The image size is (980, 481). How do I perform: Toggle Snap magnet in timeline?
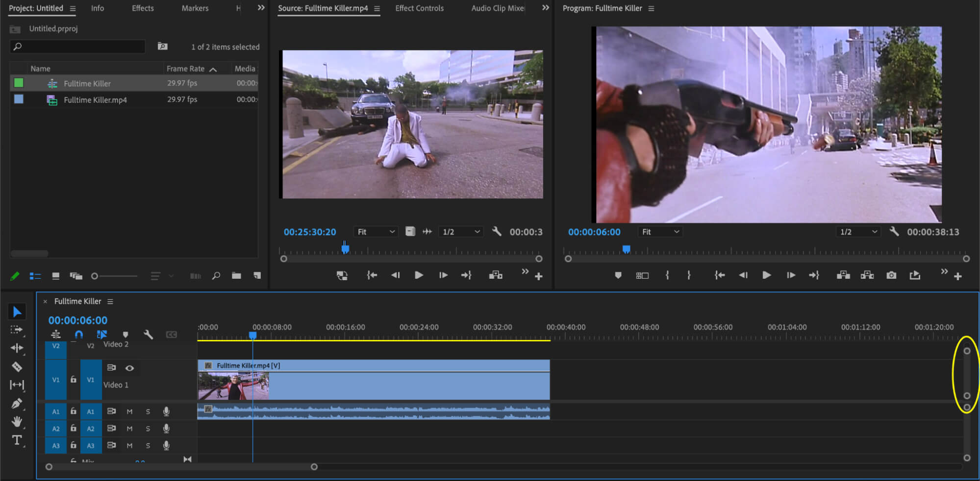79,335
